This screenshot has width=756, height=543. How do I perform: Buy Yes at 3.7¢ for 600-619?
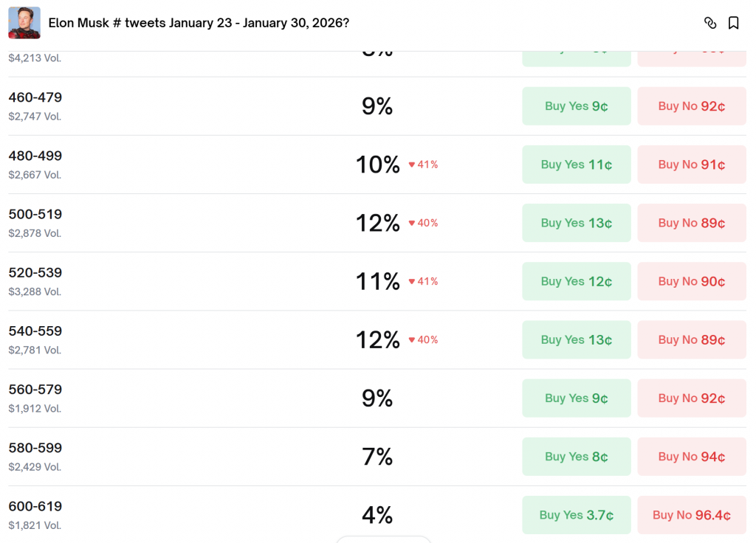(x=577, y=515)
